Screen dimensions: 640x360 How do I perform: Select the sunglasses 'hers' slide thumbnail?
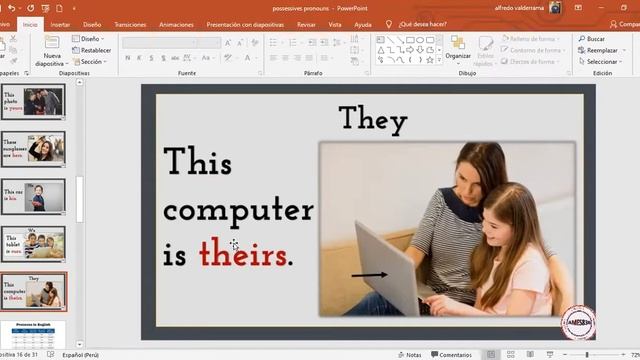point(33,149)
